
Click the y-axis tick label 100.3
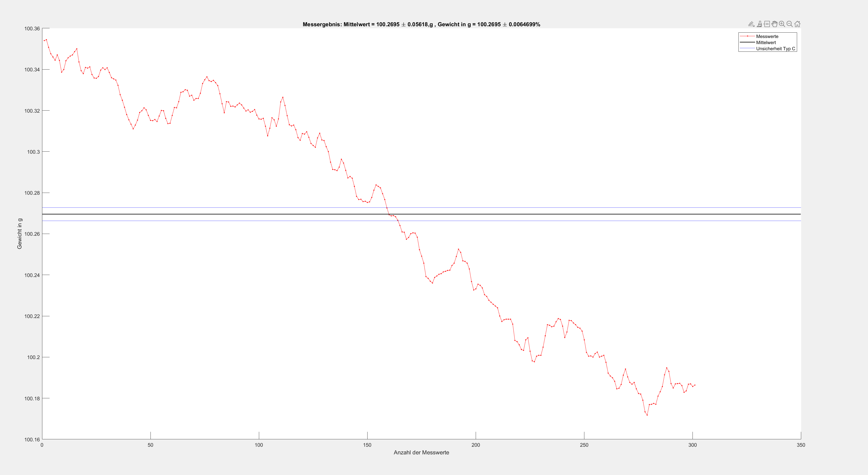[x=33, y=152]
